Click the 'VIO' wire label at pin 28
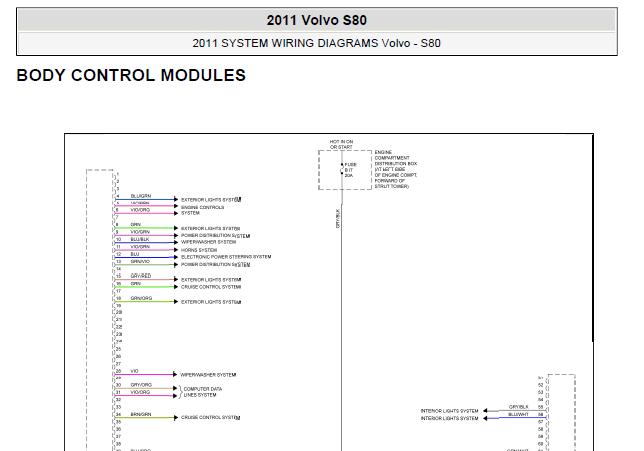The width and height of the screenshot is (644, 451). tap(134, 371)
